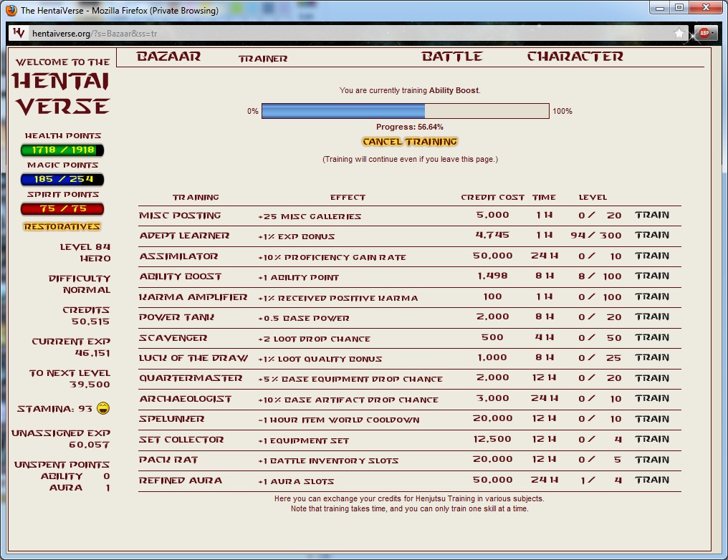Click the 'Adept Learner' training name
728x560 pixels.
coord(184,236)
